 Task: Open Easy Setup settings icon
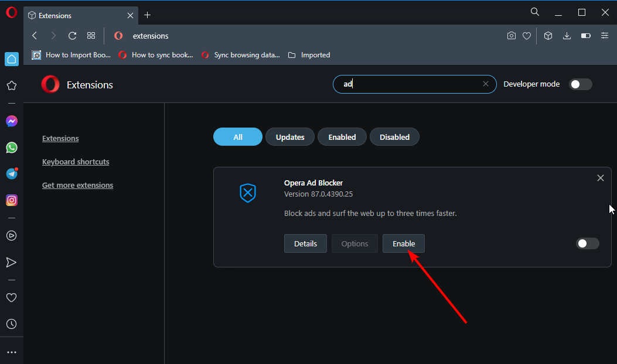click(605, 36)
